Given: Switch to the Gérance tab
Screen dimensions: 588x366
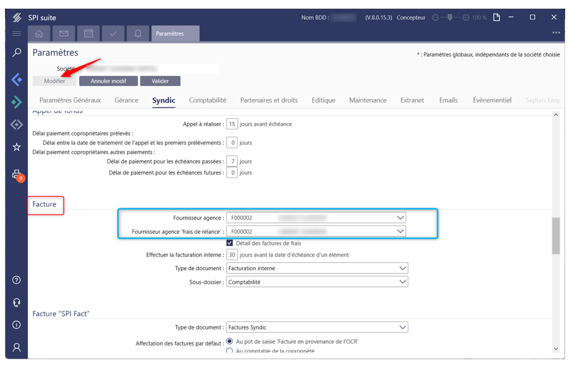Looking at the screenshot, I should coord(126,100).
